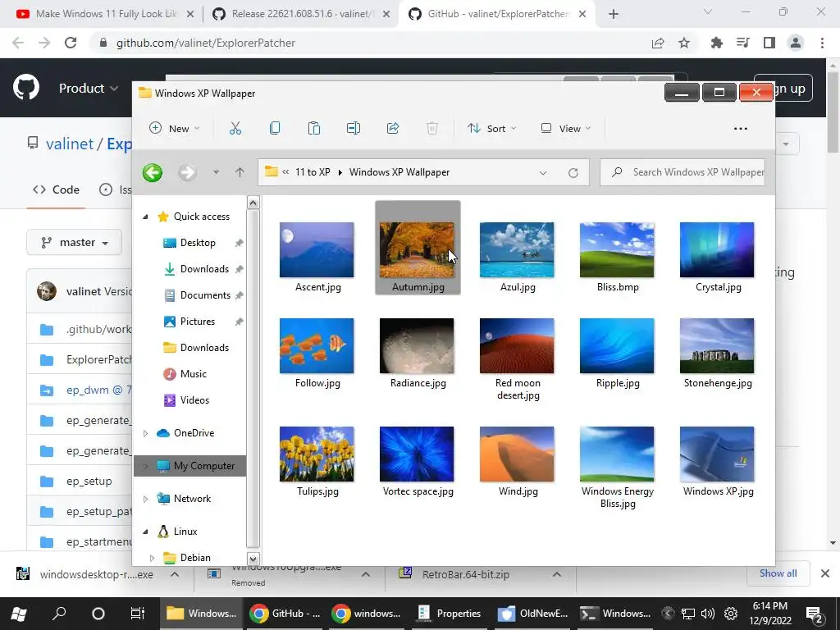Select Pictures in navigation pane
Viewport: 840px width, 630px height.
(197, 322)
